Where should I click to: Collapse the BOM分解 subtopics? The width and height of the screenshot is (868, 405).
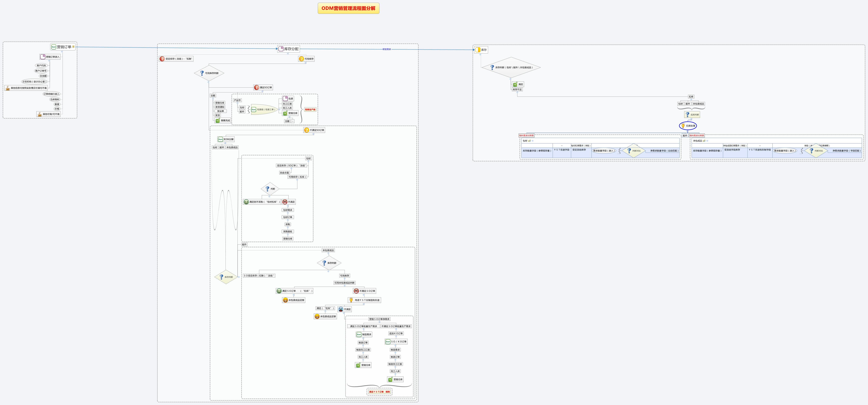coord(226,143)
